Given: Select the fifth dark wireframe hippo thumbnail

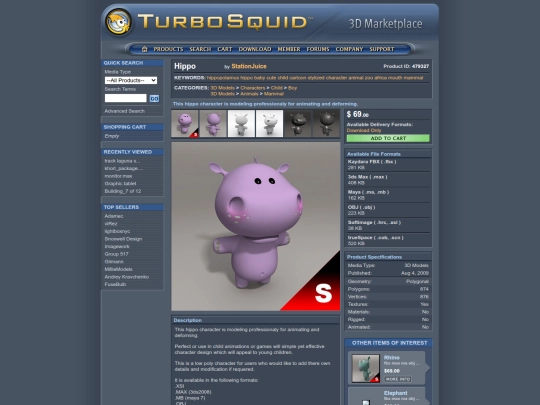Looking at the screenshot, I should click(x=298, y=124).
